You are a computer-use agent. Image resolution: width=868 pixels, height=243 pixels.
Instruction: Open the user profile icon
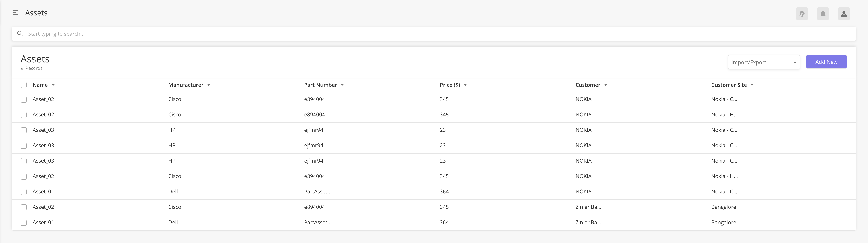coord(844,14)
